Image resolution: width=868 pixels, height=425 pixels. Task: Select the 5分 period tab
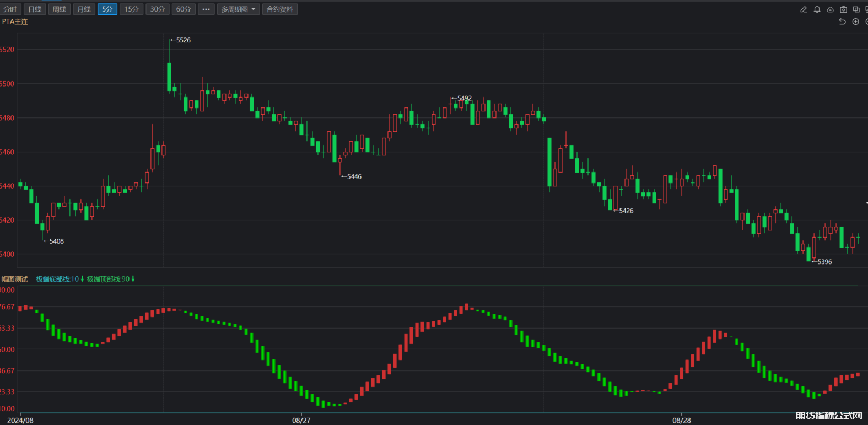[107, 9]
